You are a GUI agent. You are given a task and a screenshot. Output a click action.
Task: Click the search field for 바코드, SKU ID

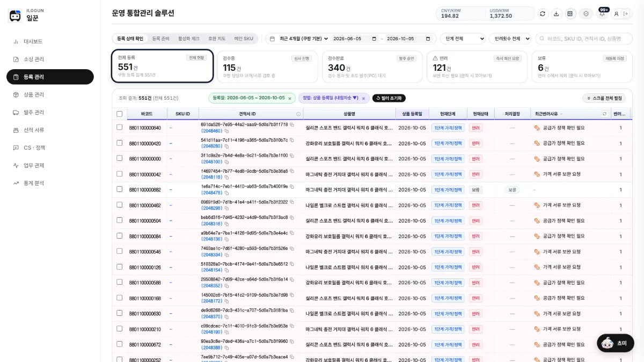tap(584, 39)
